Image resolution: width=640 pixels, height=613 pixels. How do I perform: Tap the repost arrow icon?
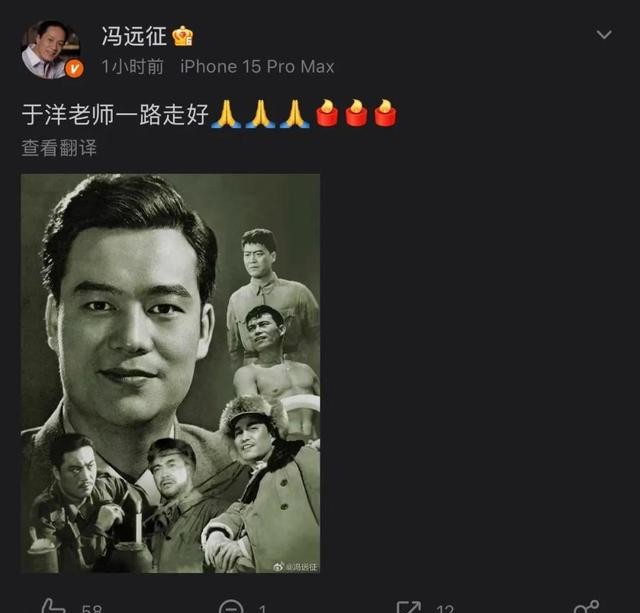click(x=409, y=607)
